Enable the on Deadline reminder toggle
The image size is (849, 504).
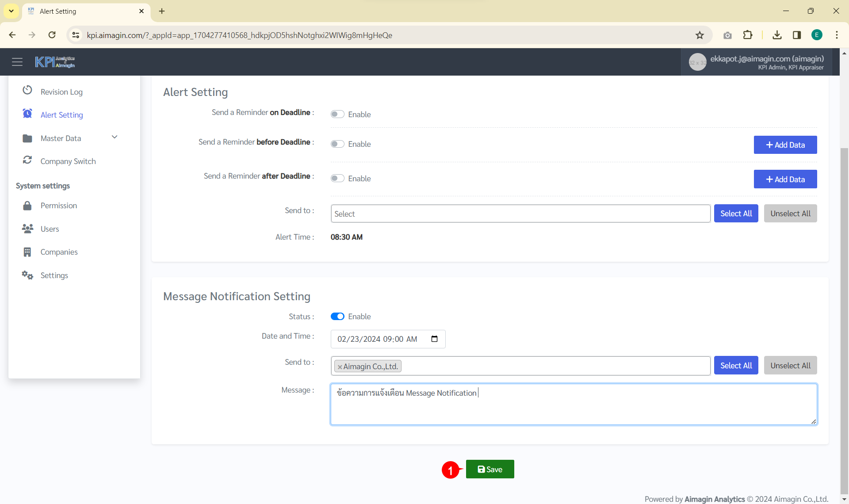(x=337, y=115)
